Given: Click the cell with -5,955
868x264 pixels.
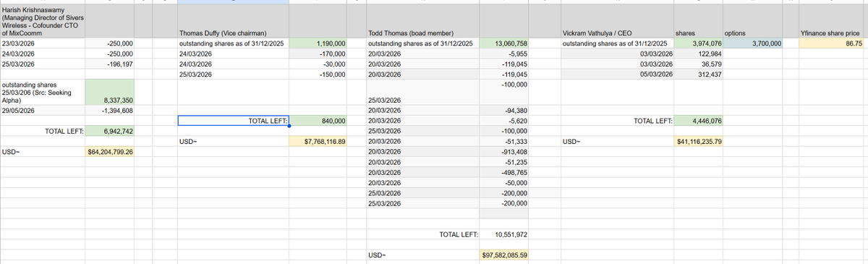Looking at the screenshot, I should pos(505,54).
